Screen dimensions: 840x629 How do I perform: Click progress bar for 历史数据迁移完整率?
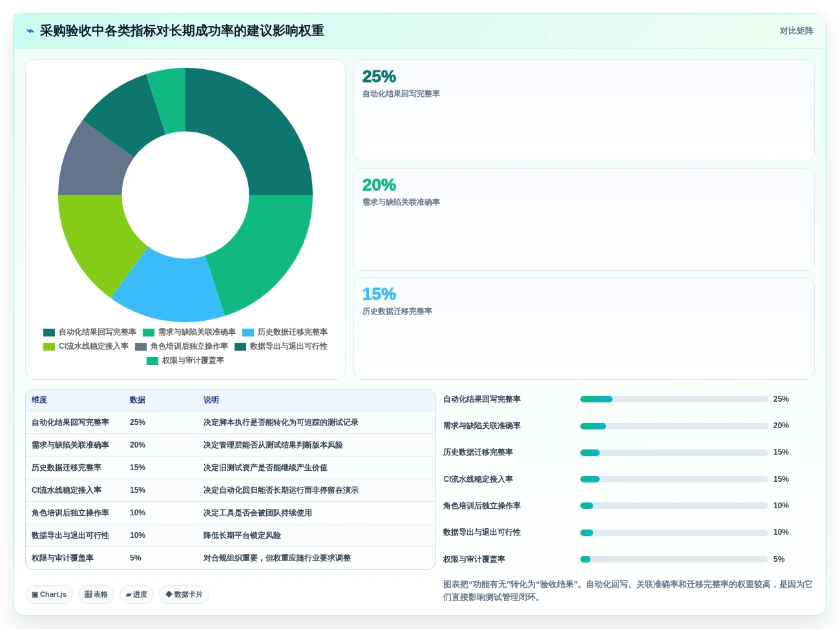tap(674, 453)
